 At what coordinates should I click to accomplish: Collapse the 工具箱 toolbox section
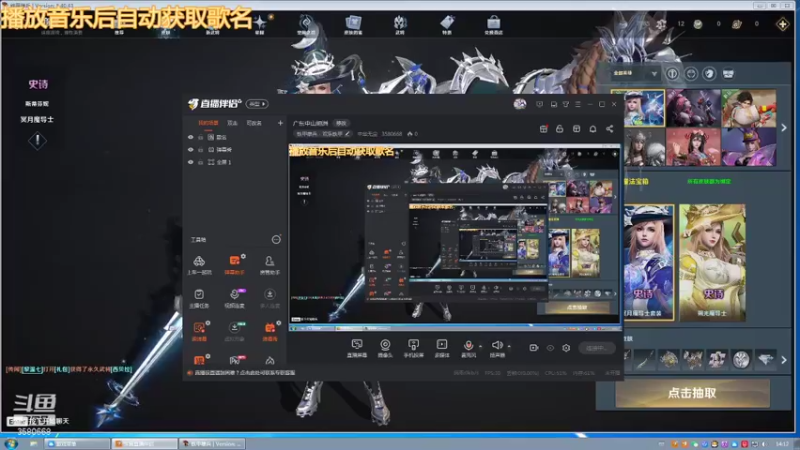[x=276, y=239]
